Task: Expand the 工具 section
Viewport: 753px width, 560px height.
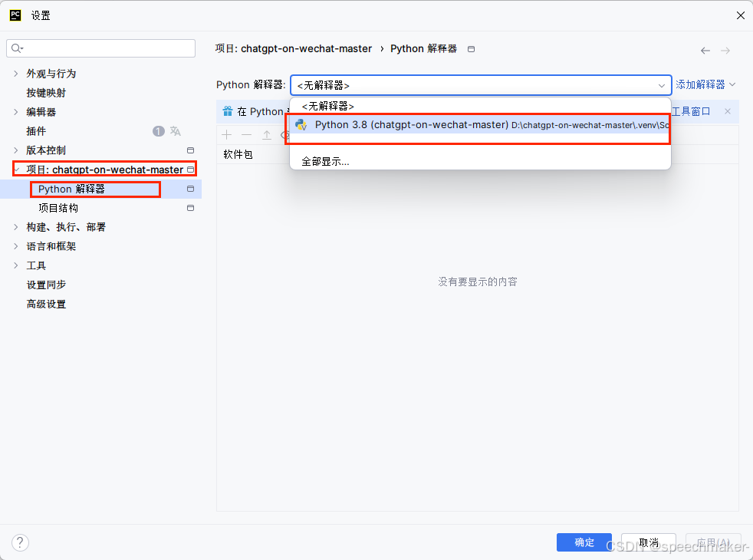Action: [16, 265]
